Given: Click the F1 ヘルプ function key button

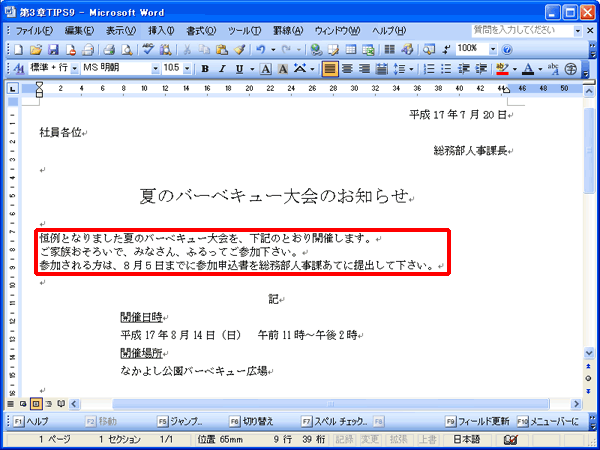Looking at the screenshot, I should (31, 421).
